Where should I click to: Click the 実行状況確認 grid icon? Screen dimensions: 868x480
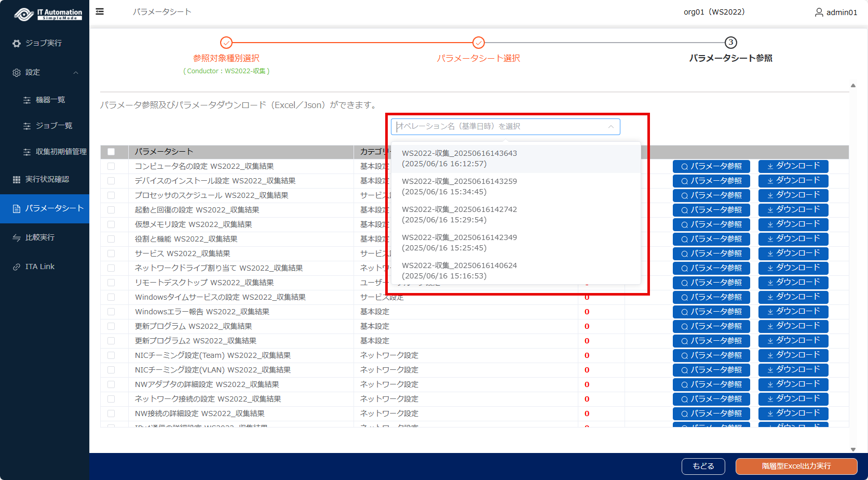point(17,179)
